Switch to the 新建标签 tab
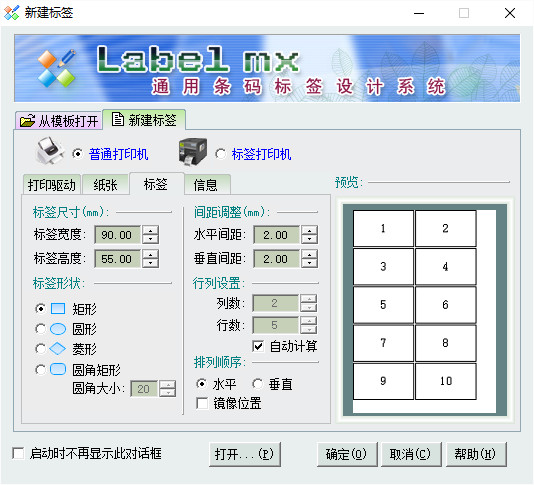 (144, 120)
